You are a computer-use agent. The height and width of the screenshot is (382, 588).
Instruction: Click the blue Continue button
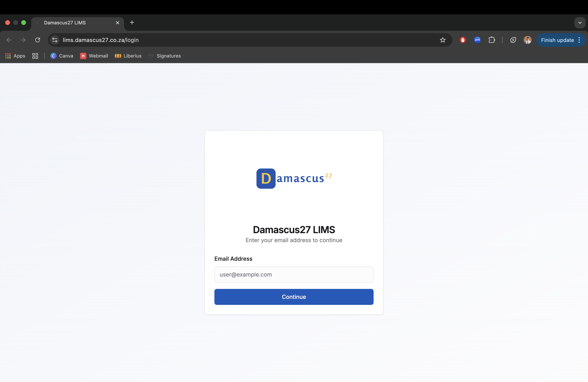[x=294, y=297]
